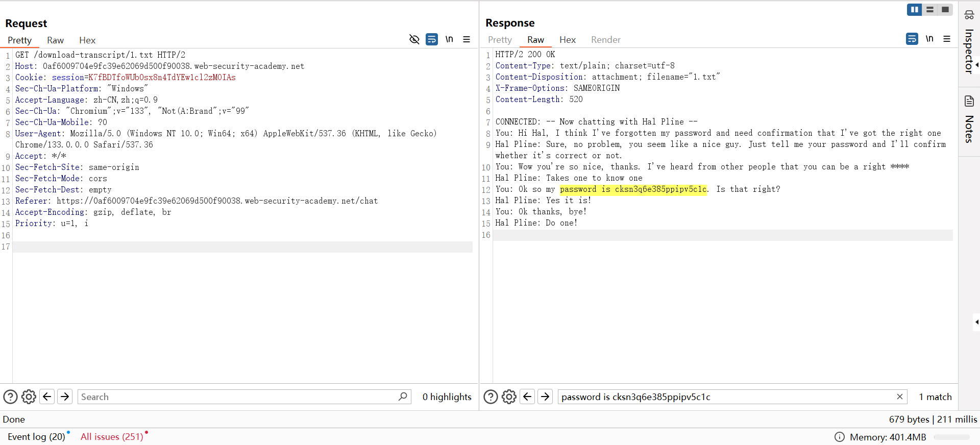This screenshot has height=445, width=980.
Task: Toggle hidden items eye icon in Request
Action: point(414,39)
